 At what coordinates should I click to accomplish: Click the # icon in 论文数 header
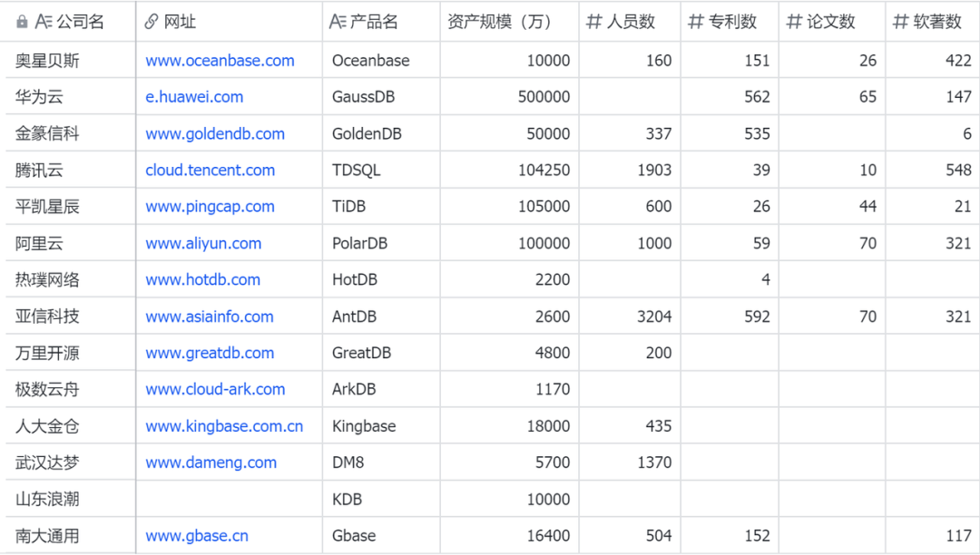[x=795, y=22]
